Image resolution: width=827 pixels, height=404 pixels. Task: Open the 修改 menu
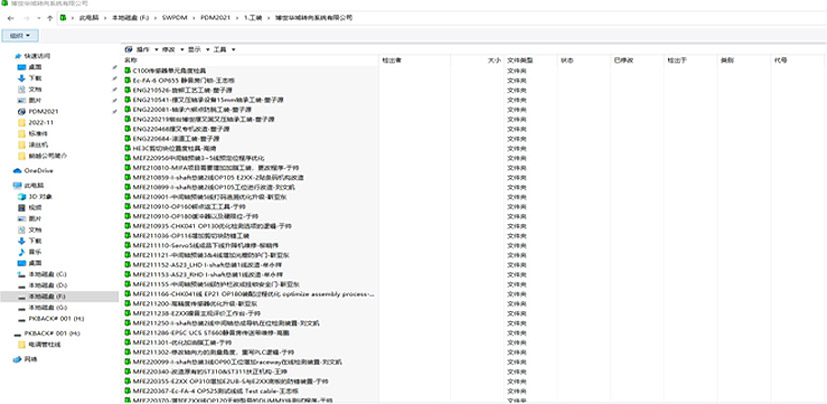click(167, 48)
